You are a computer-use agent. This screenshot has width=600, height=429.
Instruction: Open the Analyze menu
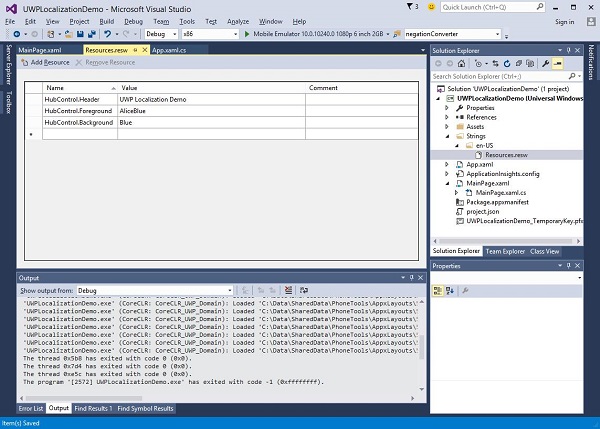240,20
